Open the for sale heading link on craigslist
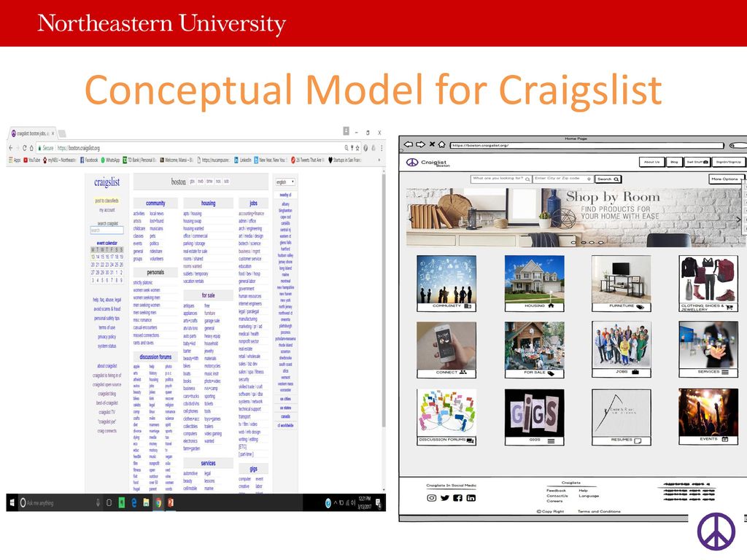This screenshot has width=747, height=560. tap(208, 295)
